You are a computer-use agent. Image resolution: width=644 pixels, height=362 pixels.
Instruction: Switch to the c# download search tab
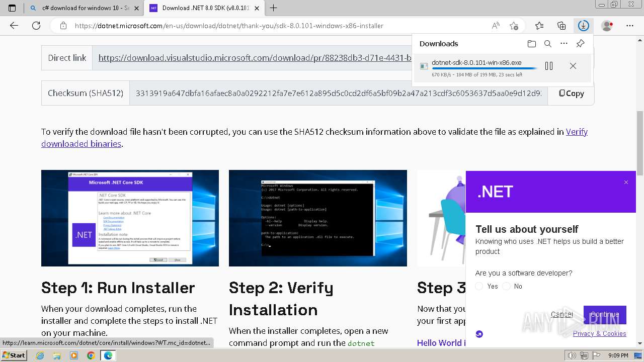pos(85,8)
